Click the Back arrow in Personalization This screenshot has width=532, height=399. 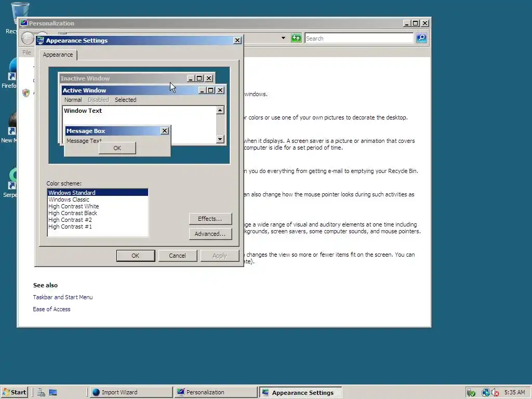28,38
